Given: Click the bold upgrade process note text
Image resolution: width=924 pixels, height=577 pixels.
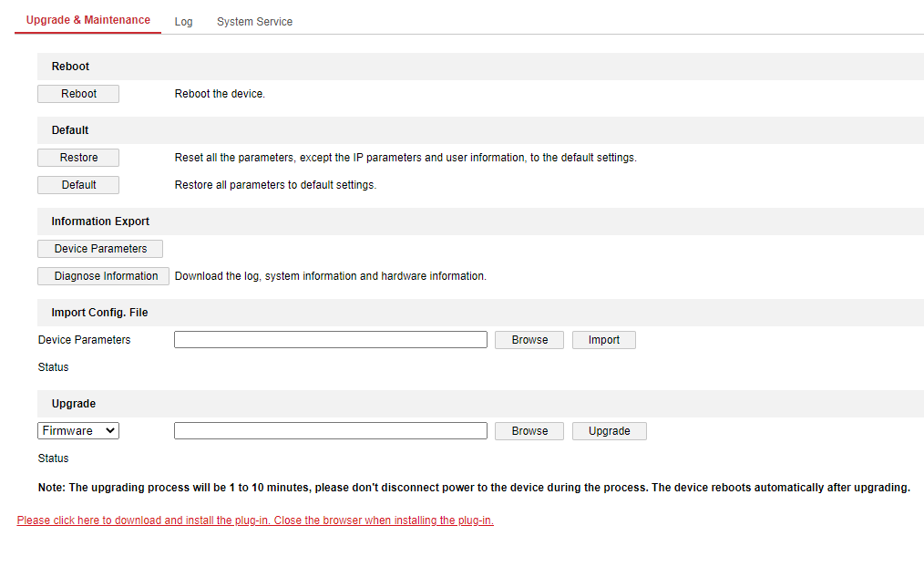Looking at the screenshot, I should (474, 488).
